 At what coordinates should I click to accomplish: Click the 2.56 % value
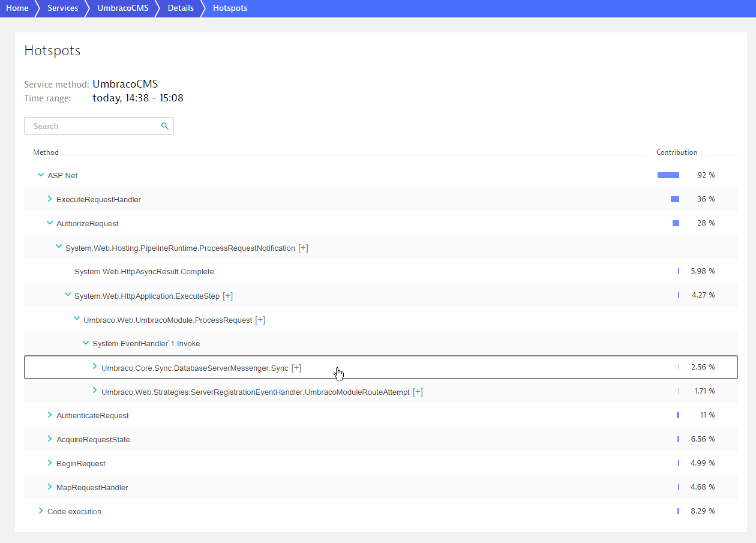coord(703,367)
